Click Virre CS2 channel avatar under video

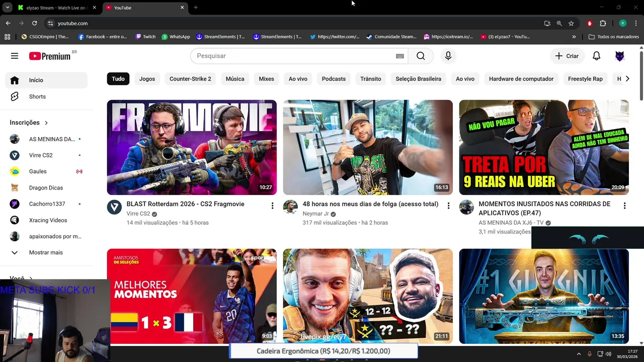point(114,207)
